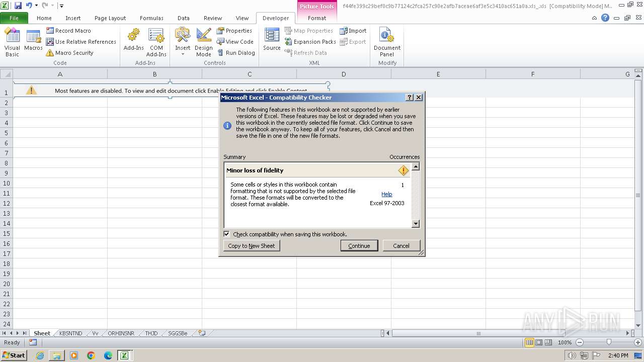Click Cancel in Compatibility Checker
Screen dimensions: 644x362
click(401, 246)
